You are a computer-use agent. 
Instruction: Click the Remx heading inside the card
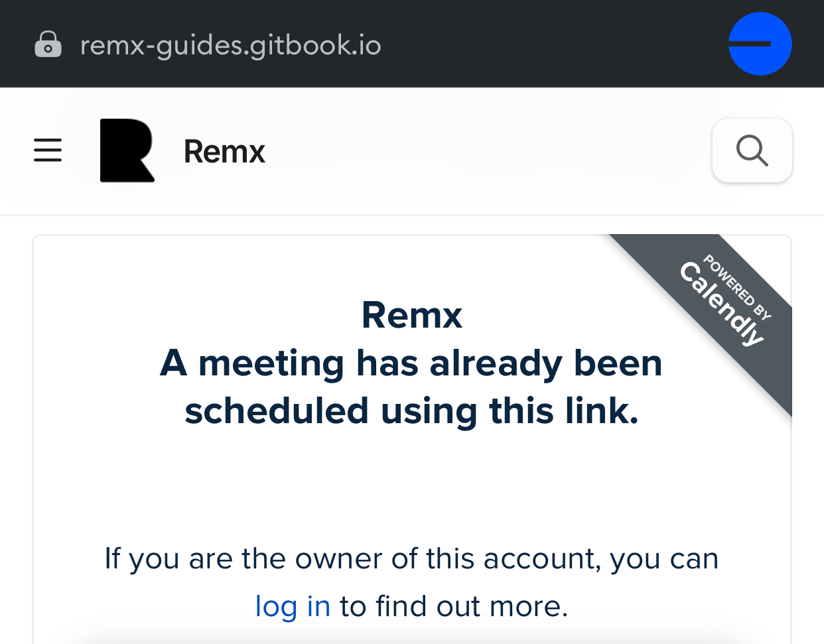tap(411, 314)
